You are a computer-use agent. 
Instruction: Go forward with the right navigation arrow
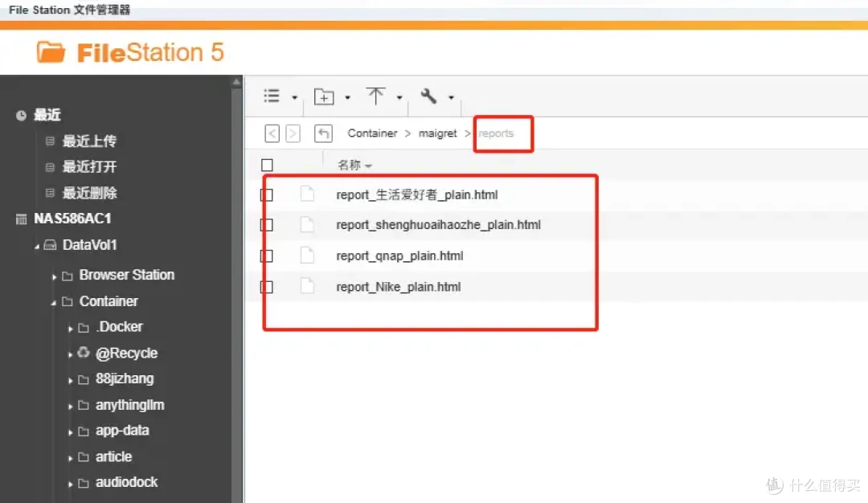[293, 133]
